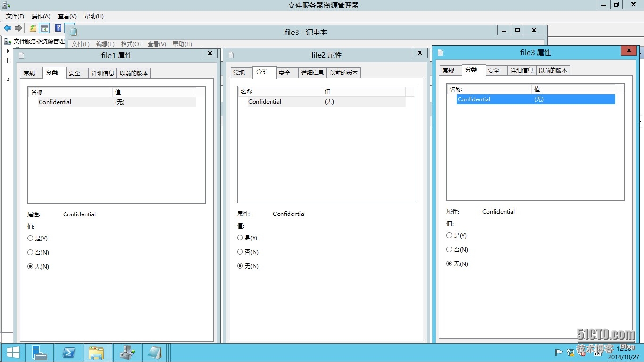Screen dimensions: 644x362
Task: Switch to File Server Resource Manager taskbar icon
Action: click(x=127, y=353)
